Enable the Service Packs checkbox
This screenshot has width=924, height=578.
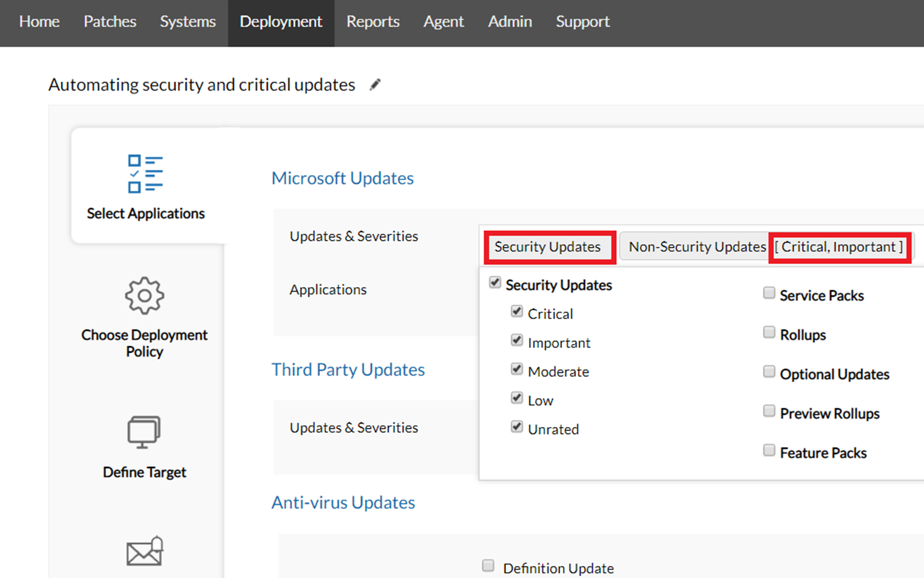pyautogui.click(x=769, y=293)
